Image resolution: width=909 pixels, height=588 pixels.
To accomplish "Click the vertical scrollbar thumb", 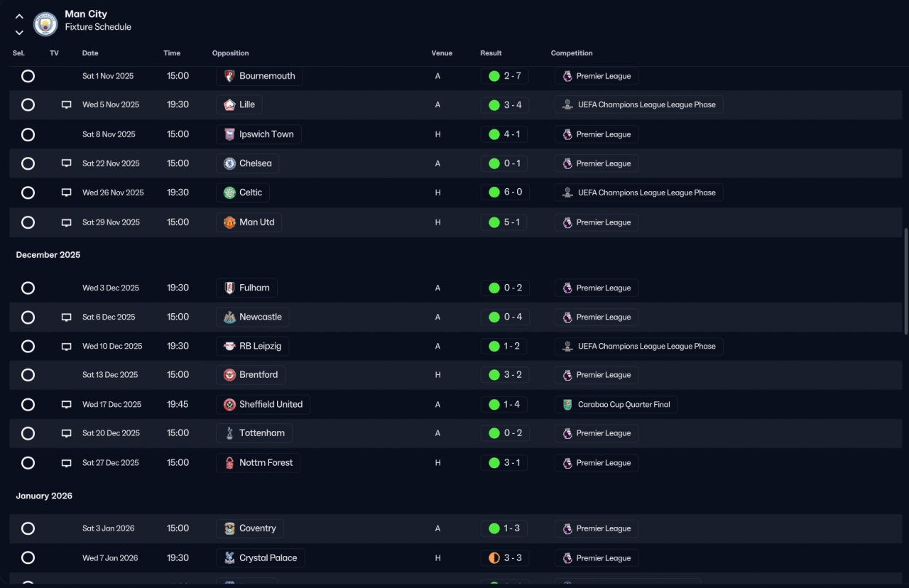I will 905,281.
